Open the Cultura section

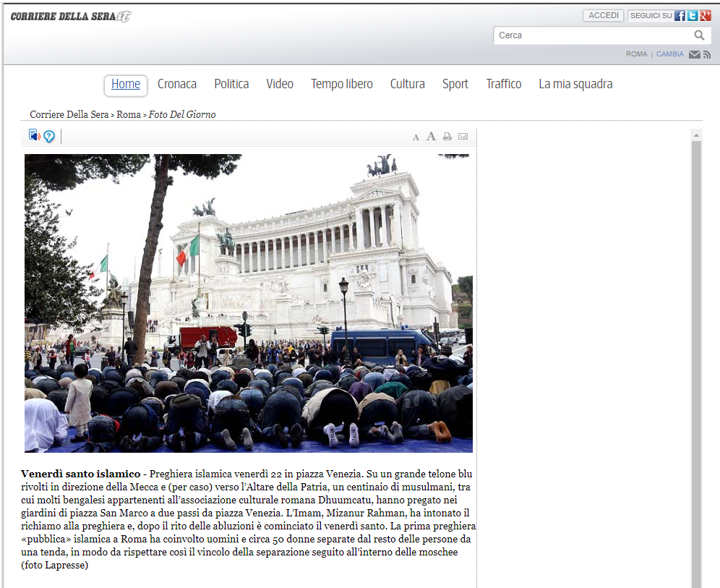click(x=407, y=84)
